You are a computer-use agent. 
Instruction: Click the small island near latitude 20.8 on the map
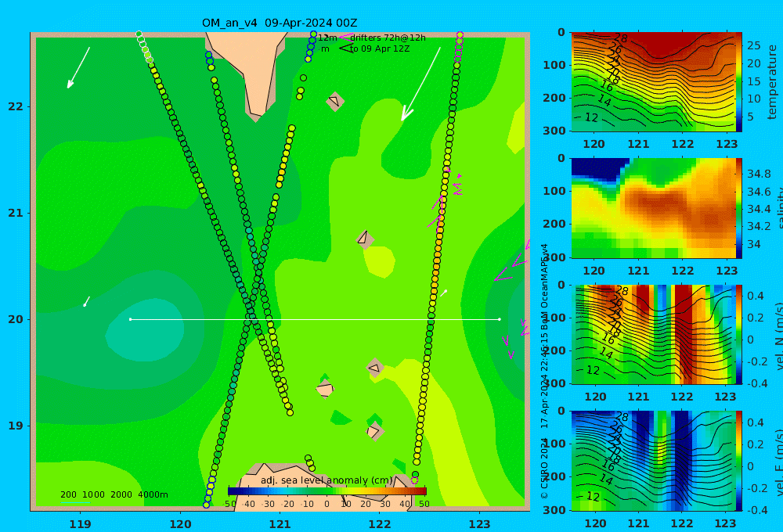(365, 239)
